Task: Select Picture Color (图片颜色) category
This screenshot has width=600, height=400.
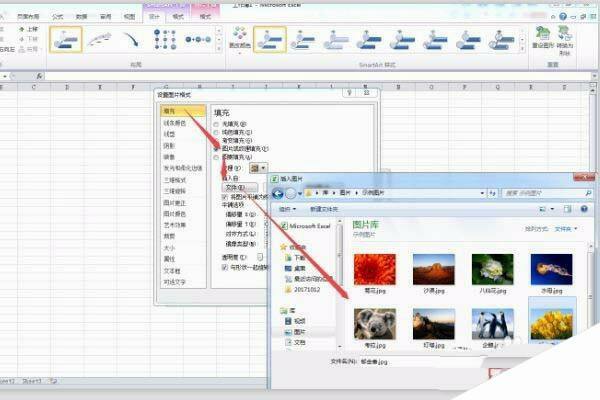Action: point(175,214)
